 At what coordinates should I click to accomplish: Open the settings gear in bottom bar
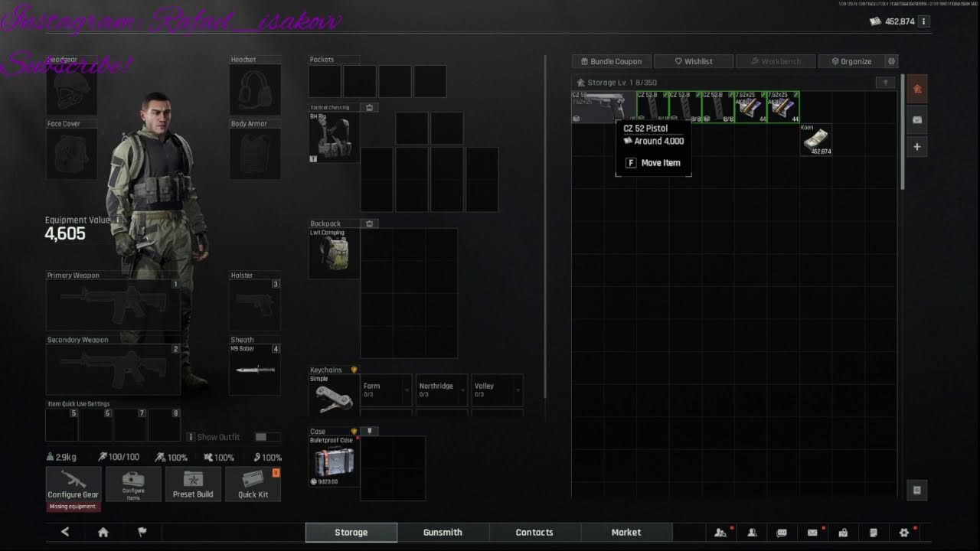tap(904, 533)
